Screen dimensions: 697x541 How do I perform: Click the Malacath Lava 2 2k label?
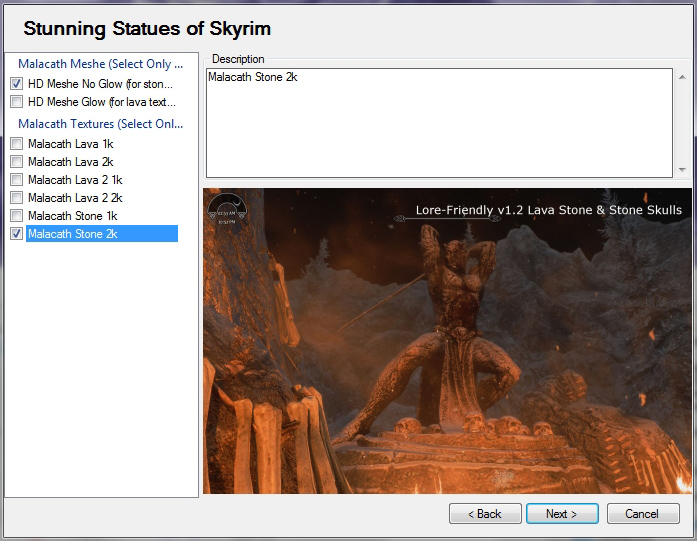tap(75, 198)
